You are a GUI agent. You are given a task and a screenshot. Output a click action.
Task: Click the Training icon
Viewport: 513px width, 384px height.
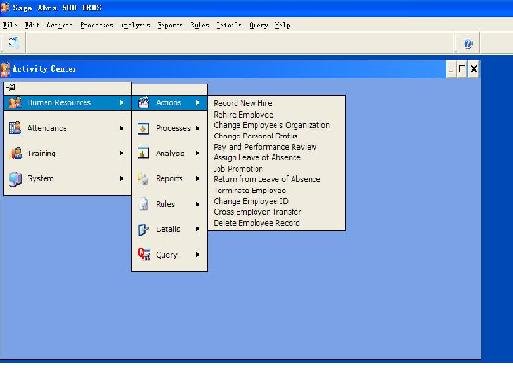[x=16, y=153]
